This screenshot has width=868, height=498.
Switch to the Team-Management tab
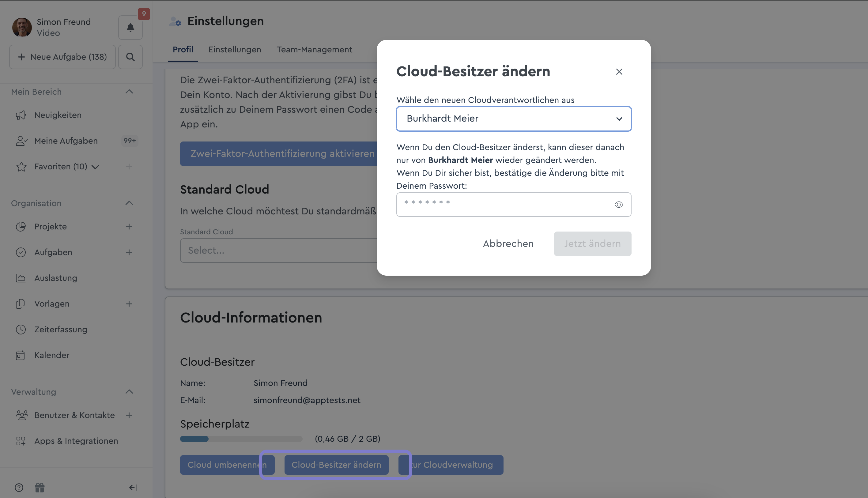pyautogui.click(x=314, y=50)
